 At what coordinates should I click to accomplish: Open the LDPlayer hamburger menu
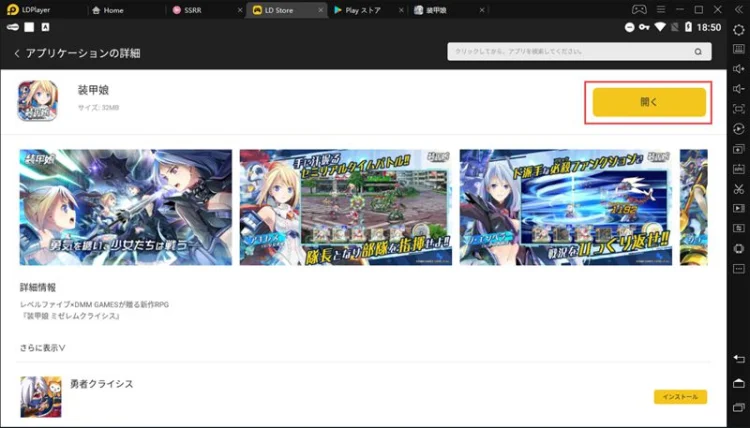(x=661, y=10)
